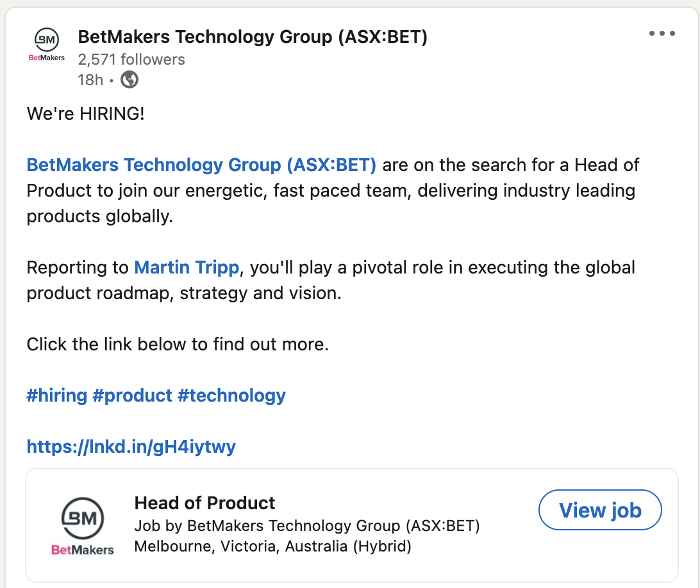The image size is (700, 588).
Task: Click the BetMakers logo in job card
Action: pos(82,526)
